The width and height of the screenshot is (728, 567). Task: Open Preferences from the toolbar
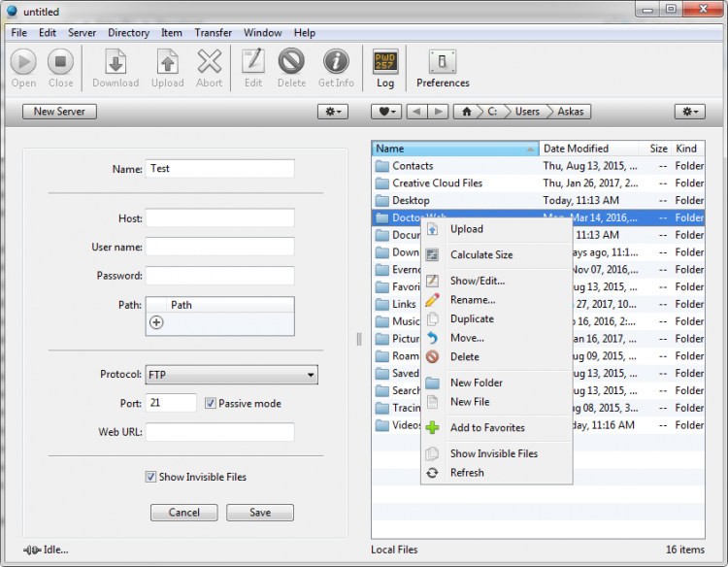pyautogui.click(x=443, y=61)
